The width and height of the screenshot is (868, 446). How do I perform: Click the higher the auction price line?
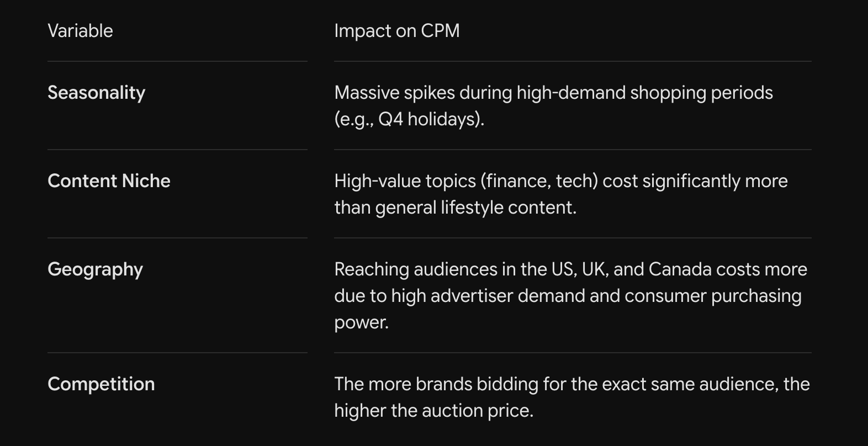tap(433, 411)
